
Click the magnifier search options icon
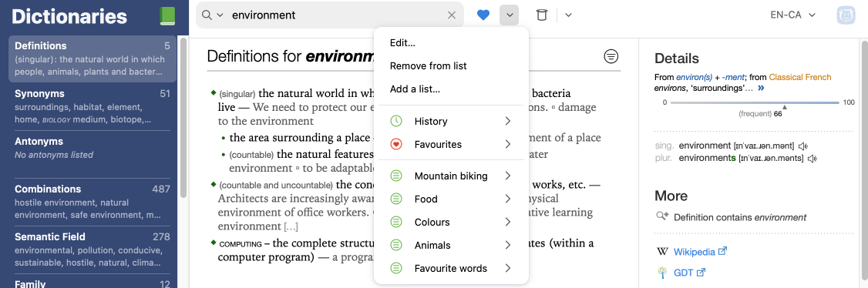tap(212, 15)
